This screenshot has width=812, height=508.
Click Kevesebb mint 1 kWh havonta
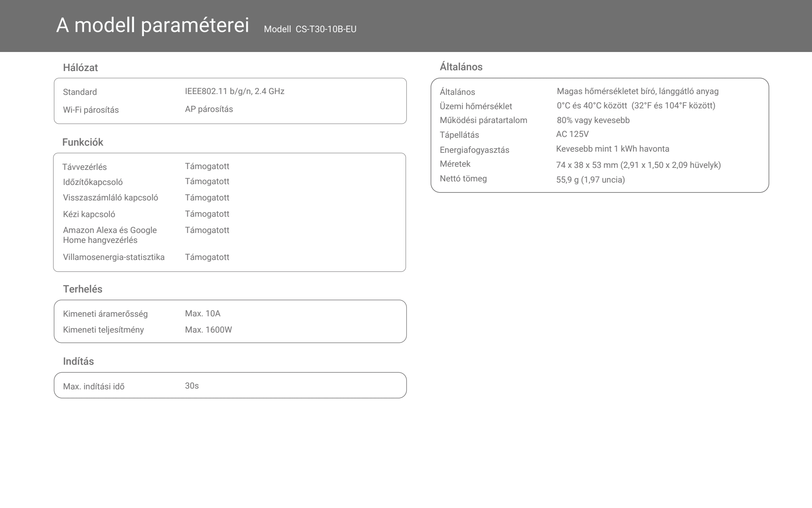(613, 149)
